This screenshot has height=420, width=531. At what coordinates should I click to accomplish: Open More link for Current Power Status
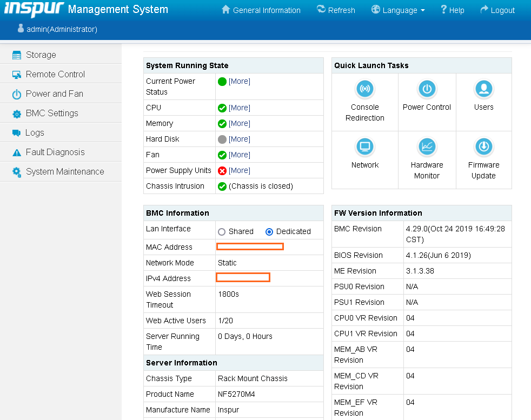coord(240,81)
